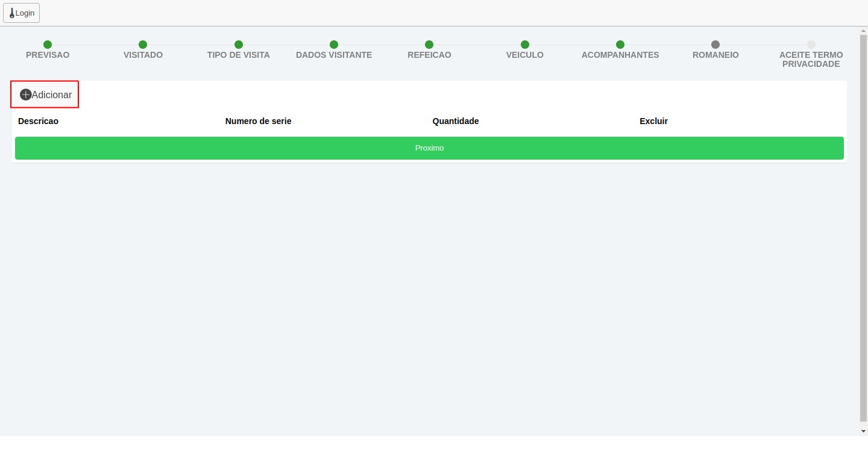This screenshot has height=462, width=868.
Task: Go to the VISITADO step dot
Action: (x=143, y=45)
